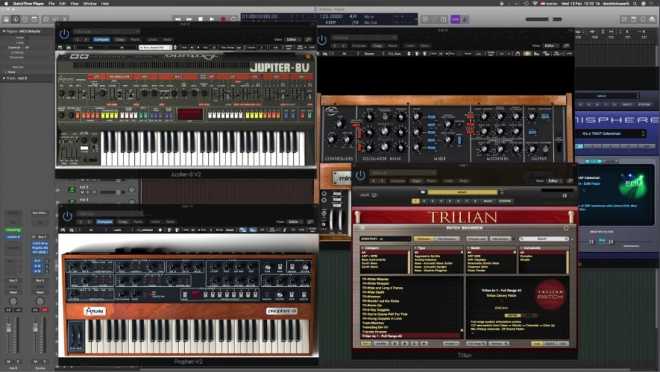Click the play transport button

[x=212, y=19]
